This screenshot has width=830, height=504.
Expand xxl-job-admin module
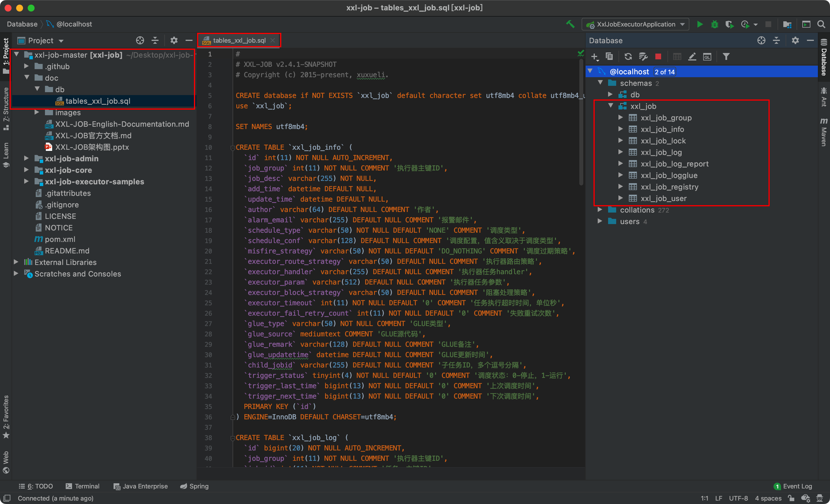26,159
